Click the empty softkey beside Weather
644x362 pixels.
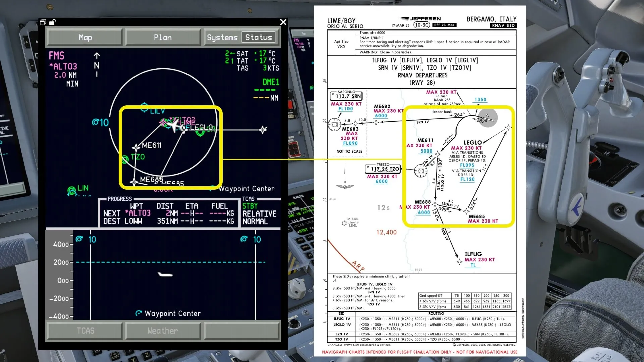coord(241,331)
